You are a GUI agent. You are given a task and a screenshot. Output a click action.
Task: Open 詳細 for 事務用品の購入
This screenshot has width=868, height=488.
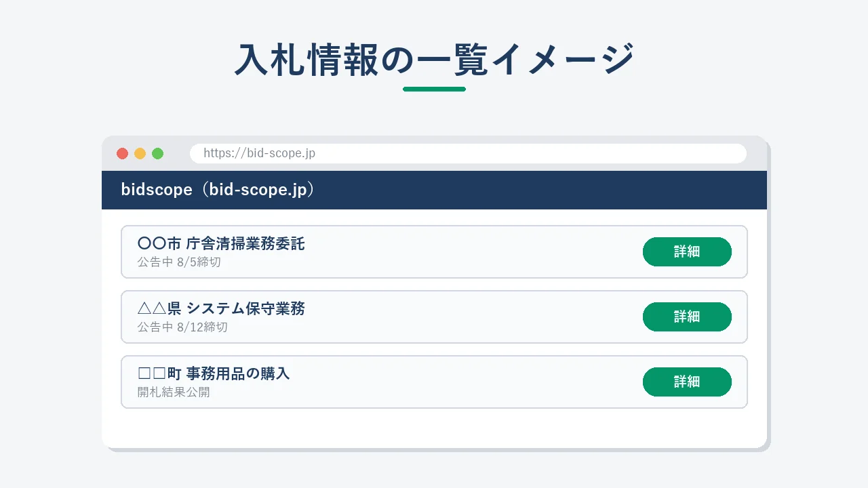687,382
